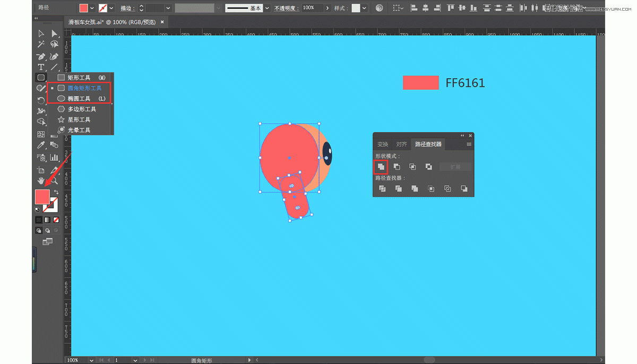This screenshot has width=637, height=364.
Task: Set paint mode to None
Action: click(56, 220)
